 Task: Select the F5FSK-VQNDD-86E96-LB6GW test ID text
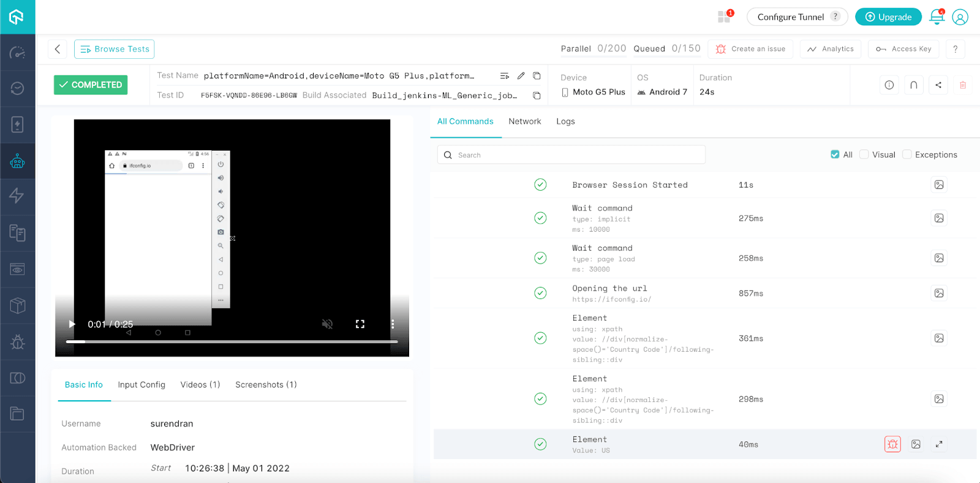(249, 95)
